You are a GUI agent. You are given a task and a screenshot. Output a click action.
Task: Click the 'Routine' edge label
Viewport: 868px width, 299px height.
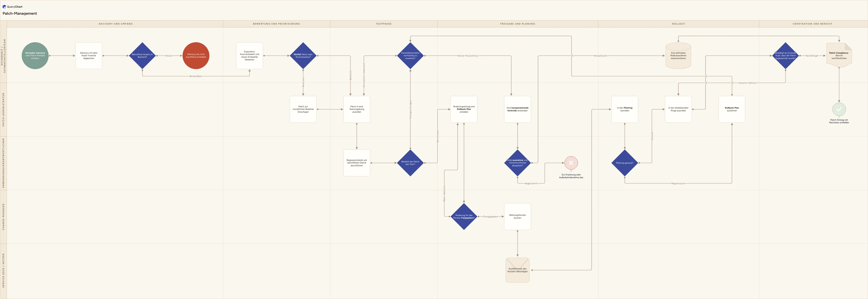pos(303,83)
